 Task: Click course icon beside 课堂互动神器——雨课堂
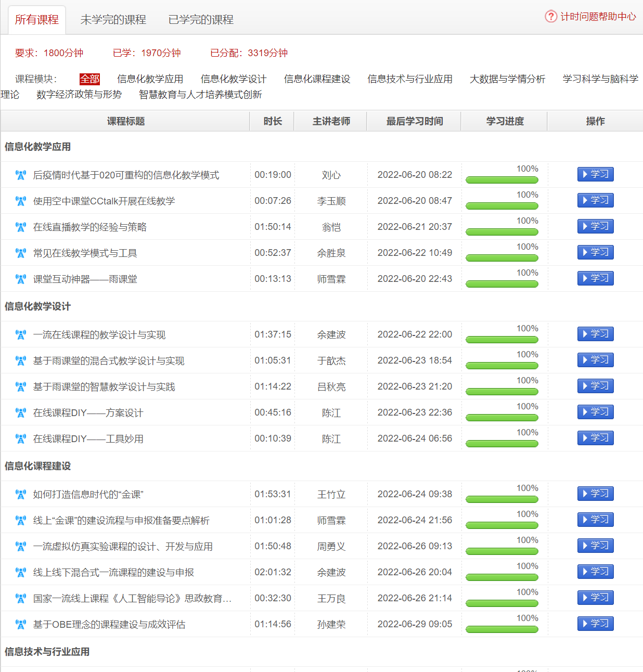click(21, 279)
